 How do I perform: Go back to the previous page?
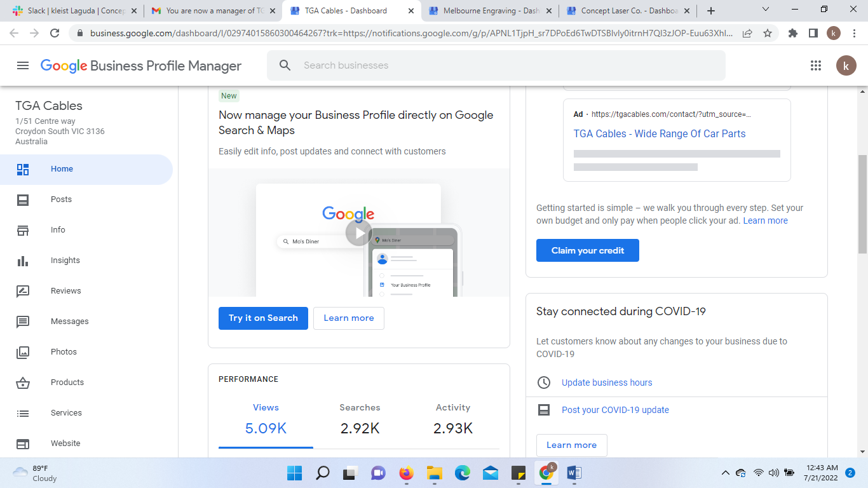pyautogui.click(x=15, y=33)
